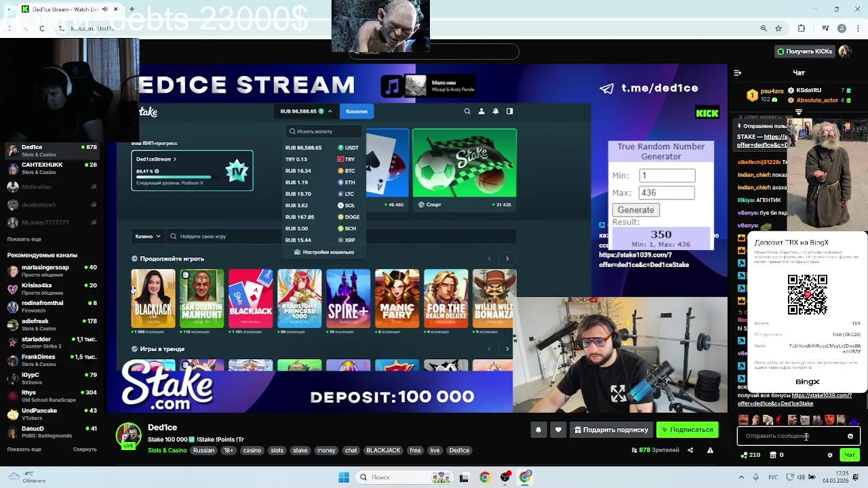
Task: Select the BLACKJACK stream tag
Action: [383, 450]
